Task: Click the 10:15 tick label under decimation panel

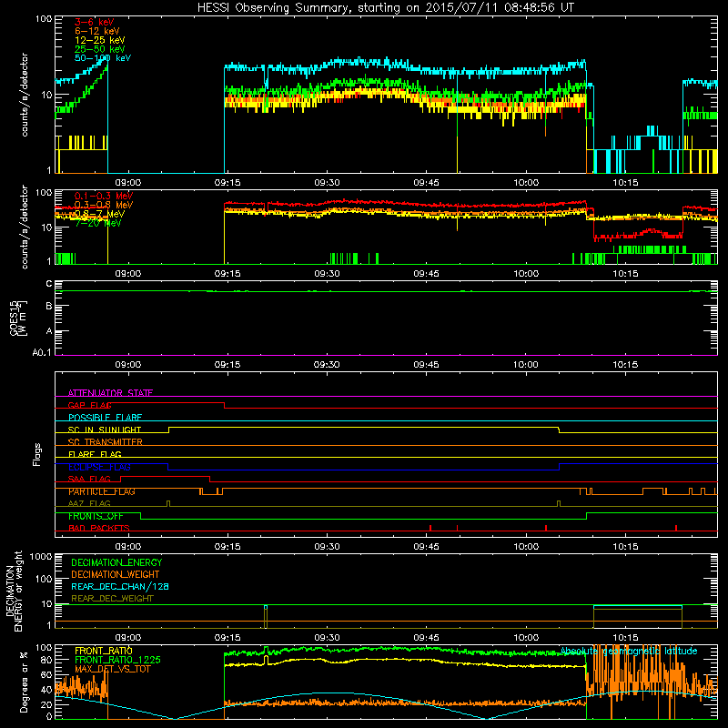Action: (625, 638)
